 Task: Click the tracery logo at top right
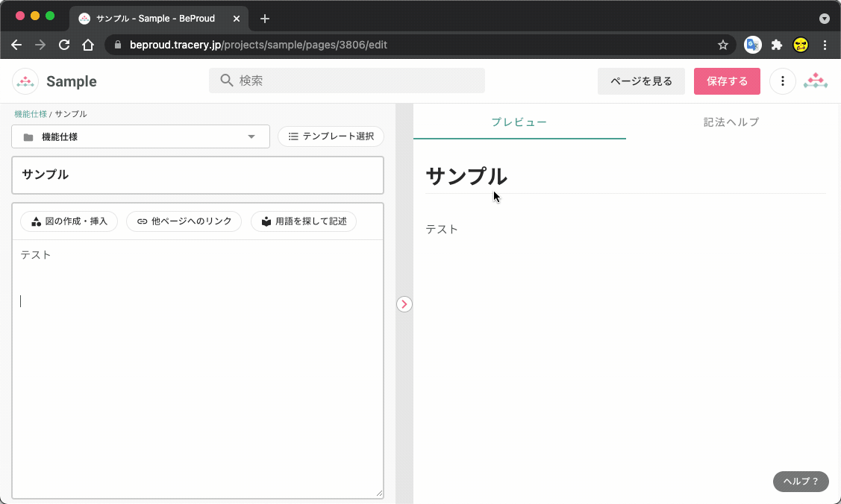816,81
